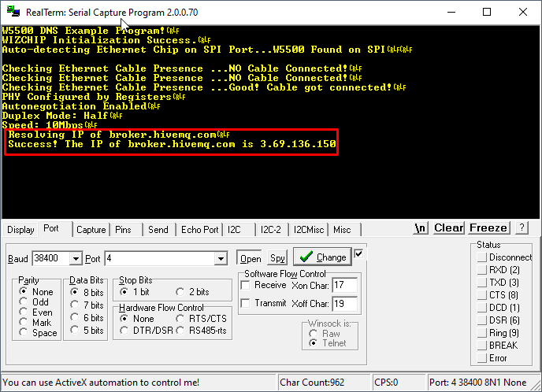Select the I2CMisc tab
542x392 pixels.
pos(308,230)
